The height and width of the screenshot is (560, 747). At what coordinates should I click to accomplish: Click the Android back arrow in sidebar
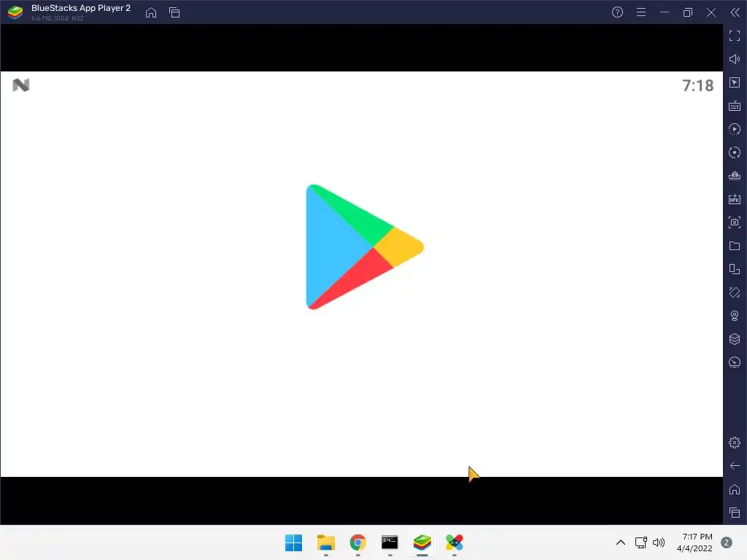point(735,466)
